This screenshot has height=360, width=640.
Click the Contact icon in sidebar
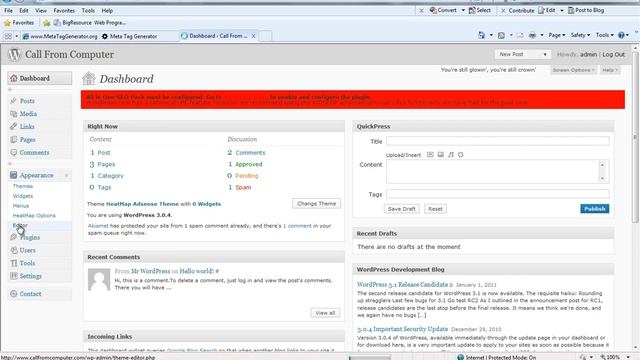pyautogui.click(x=13, y=293)
